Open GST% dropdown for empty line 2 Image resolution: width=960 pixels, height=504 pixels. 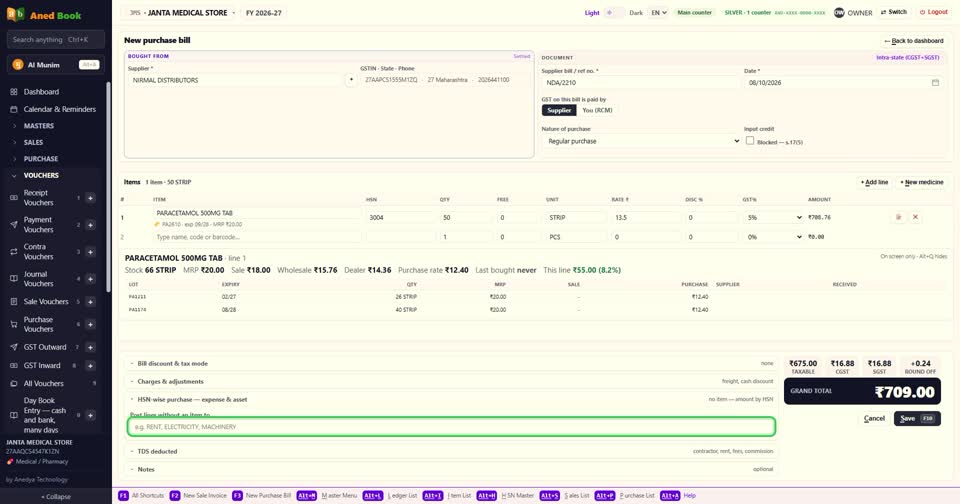774,237
